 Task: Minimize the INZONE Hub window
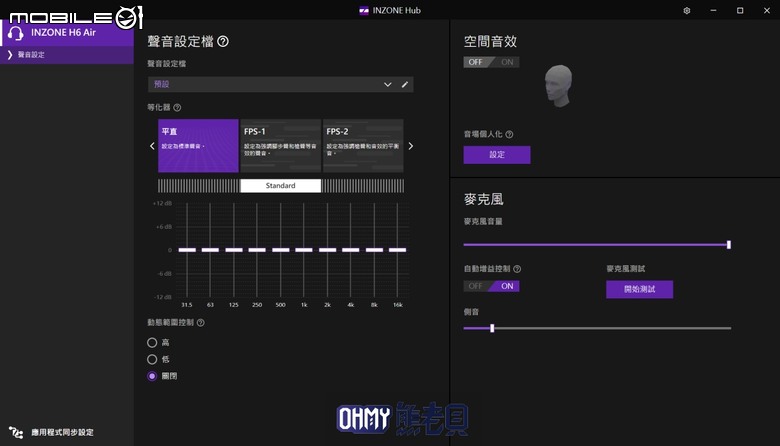click(713, 10)
